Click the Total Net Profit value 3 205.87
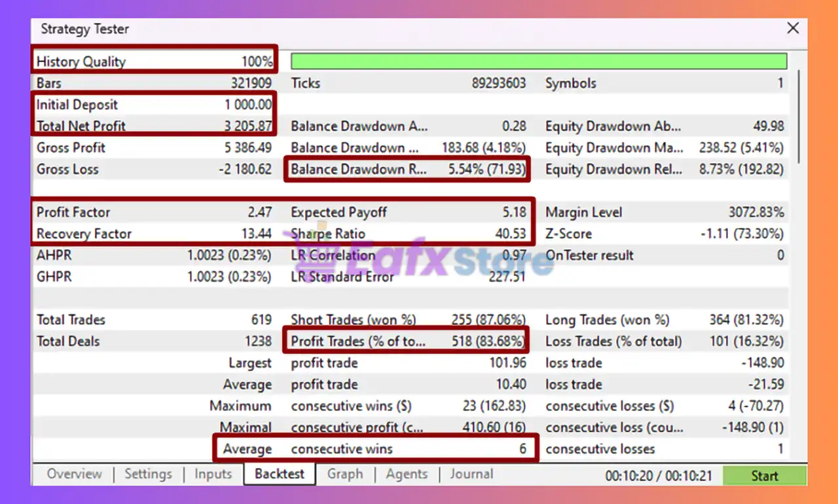The image size is (838, 504). (x=247, y=126)
